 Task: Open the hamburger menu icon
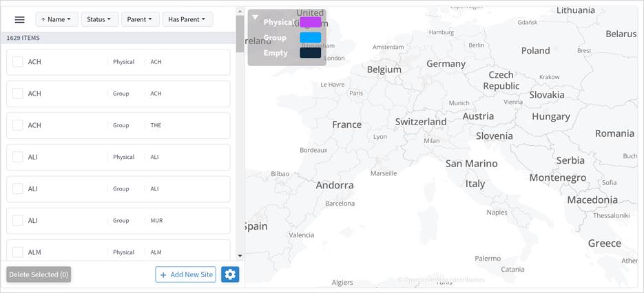tap(20, 19)
